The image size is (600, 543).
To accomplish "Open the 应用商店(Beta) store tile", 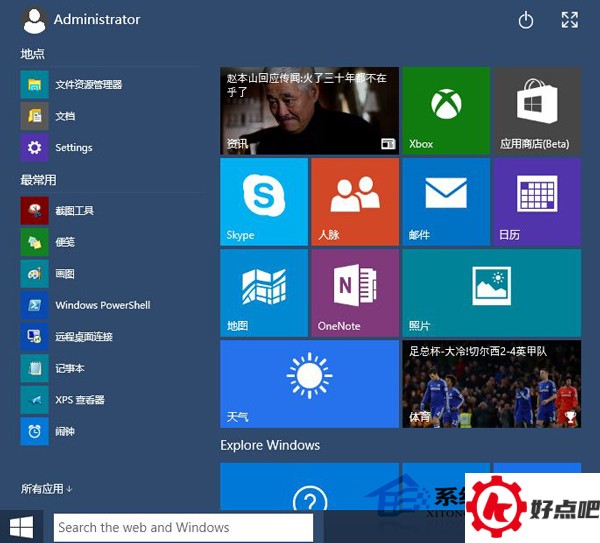I will coord(537,111).
